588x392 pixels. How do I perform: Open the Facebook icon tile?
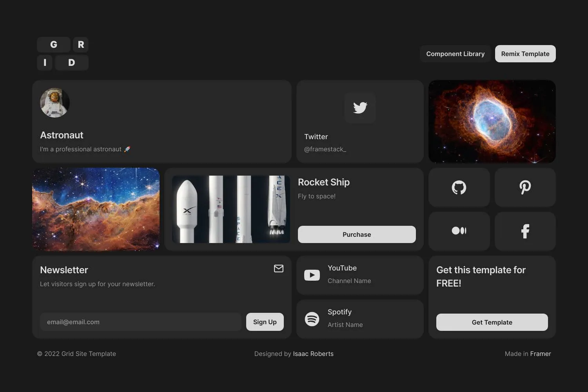pos(525,231)
